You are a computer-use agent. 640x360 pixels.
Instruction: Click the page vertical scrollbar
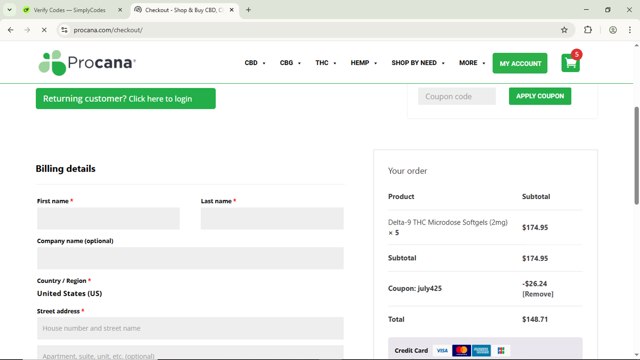[636, 155]
